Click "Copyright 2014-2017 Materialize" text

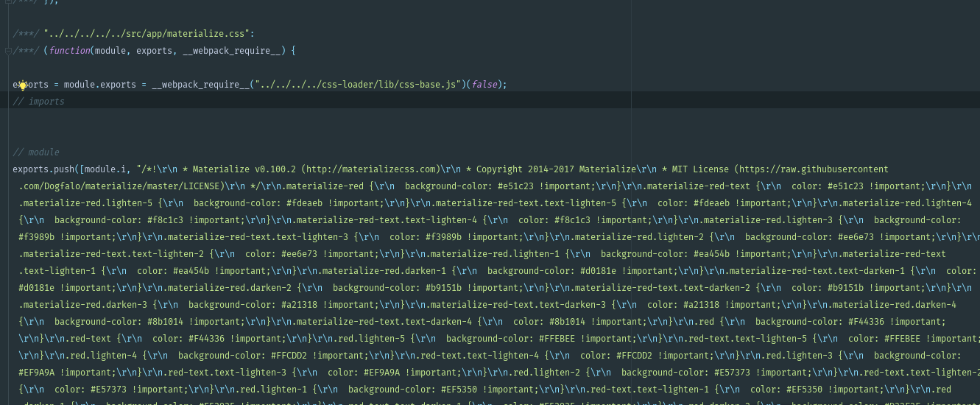coord(554,169)
